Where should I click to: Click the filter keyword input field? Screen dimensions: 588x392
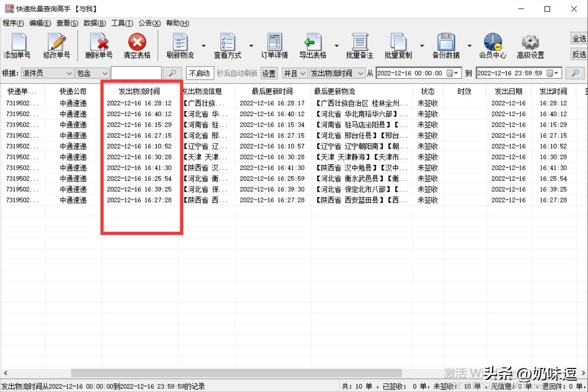[x=137, y=73]
